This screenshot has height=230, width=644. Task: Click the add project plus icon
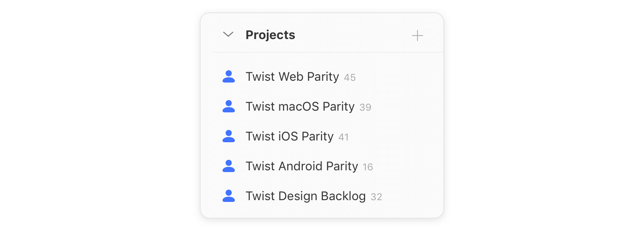click(x=418, y=36)
